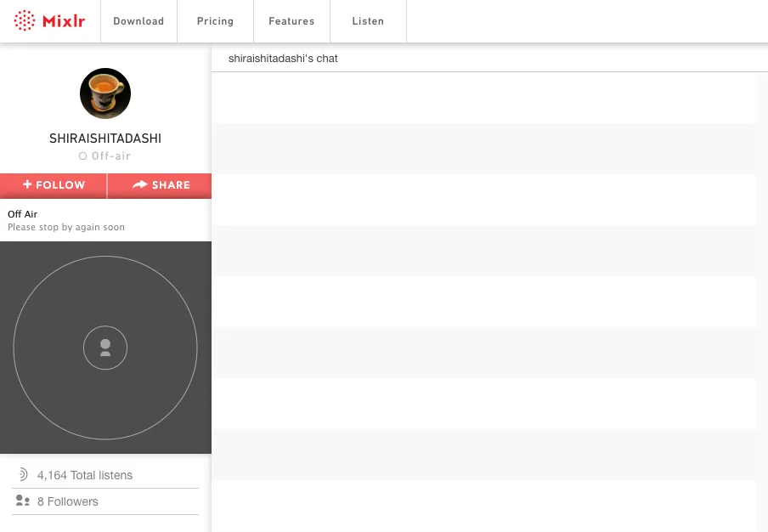The image size is (768, 532).
Task: Click the Mixlr red dotted logo icon
Action: [25, 20]
